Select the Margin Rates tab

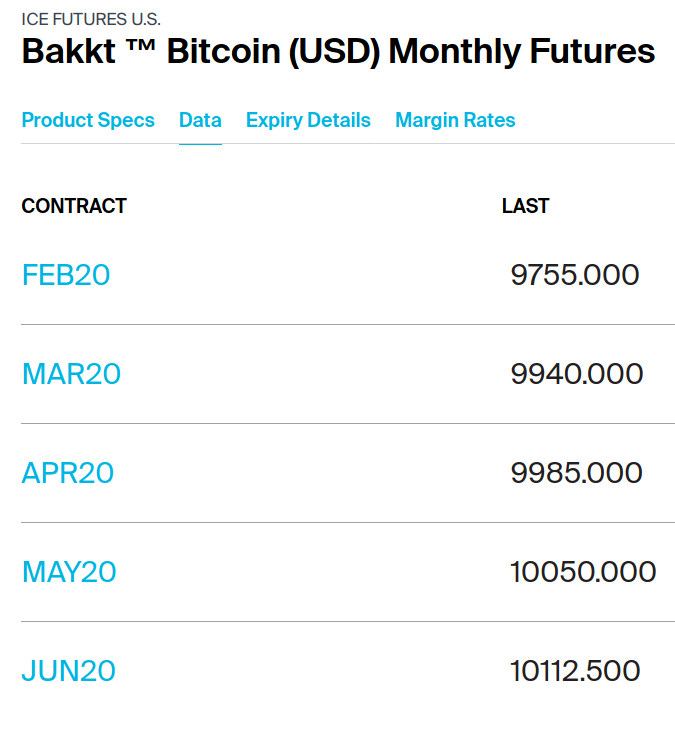(455, 120)
